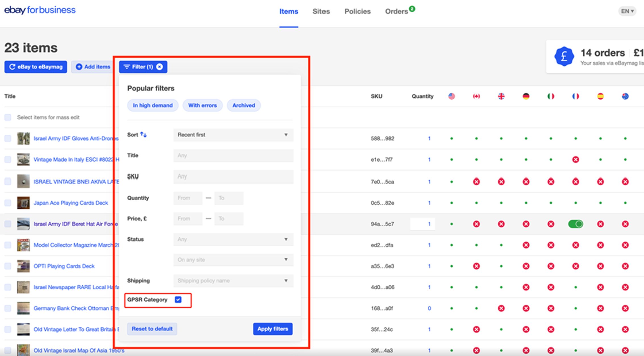Clear filter using the X icon on Filter button
644x356 pixels.
(x=160, y=67)
